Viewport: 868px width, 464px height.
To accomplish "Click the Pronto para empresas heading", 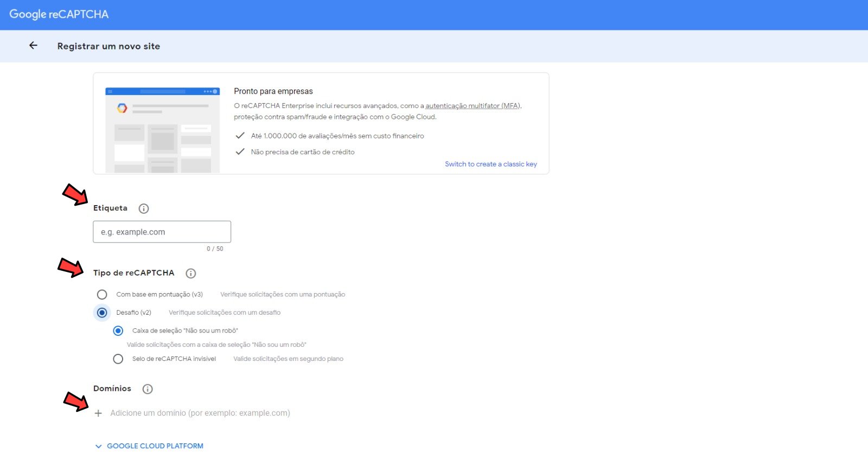I will coord(273,91).
